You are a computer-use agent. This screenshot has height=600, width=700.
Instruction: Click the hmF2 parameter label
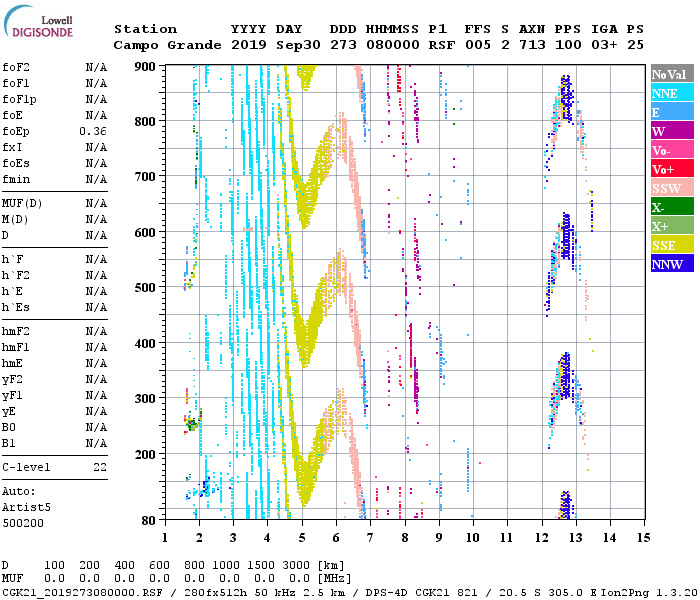point(16,331)
